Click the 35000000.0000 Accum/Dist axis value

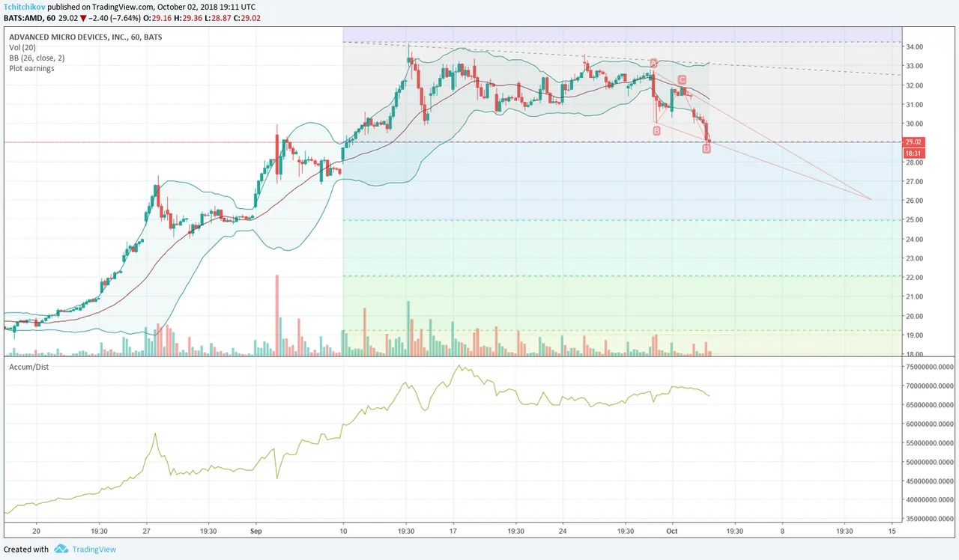pyautogui.click(x=930, y=519)
